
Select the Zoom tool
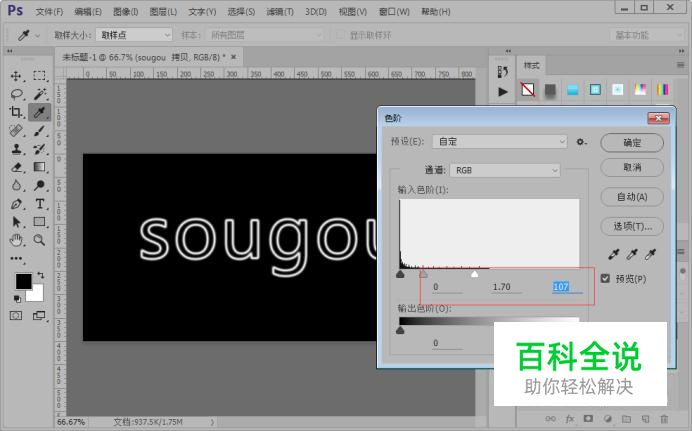tap(39, 240)
